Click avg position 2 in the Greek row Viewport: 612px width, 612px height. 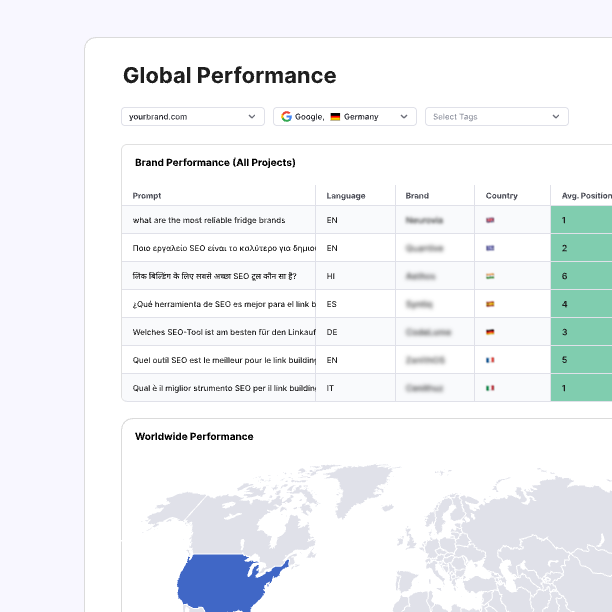[581, 248]
